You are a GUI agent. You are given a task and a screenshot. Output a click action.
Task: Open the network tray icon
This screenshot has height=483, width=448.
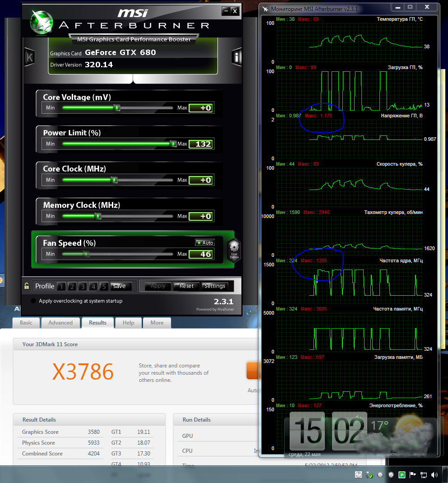tap(424, 475)
